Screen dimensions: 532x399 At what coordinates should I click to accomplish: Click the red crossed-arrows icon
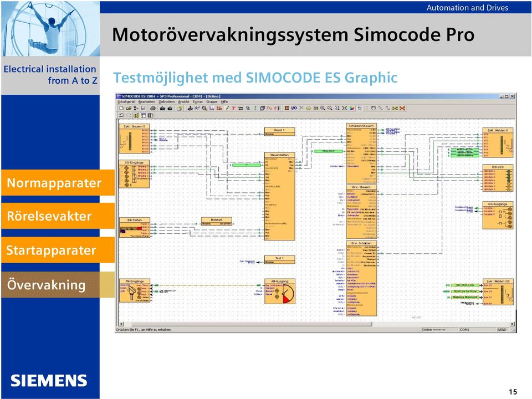(402, 108)
